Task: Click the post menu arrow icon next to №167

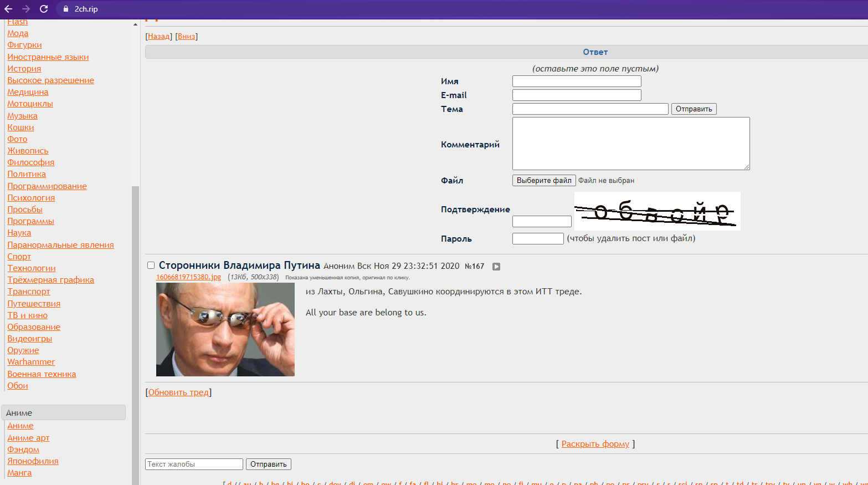Action: [x=496, y=267]
